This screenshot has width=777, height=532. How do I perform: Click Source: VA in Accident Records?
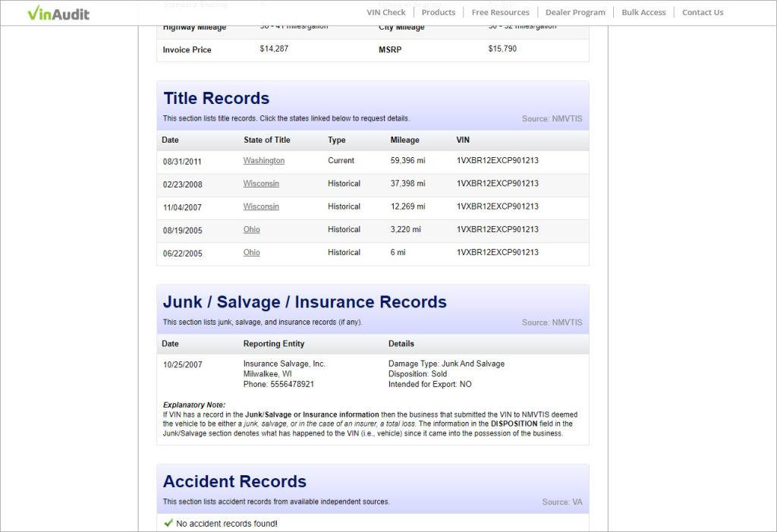(x=562, y=502)
